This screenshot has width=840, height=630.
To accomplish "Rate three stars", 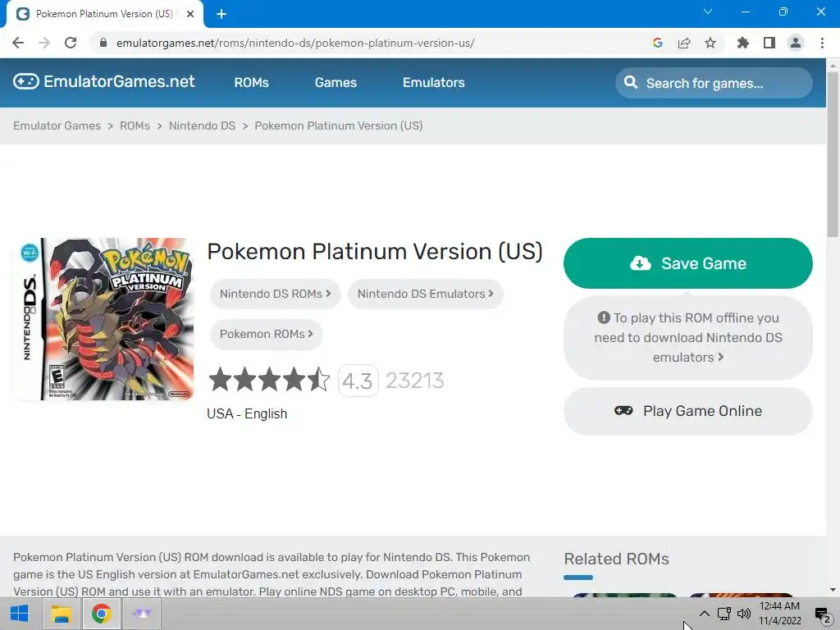I will (269, 379).
